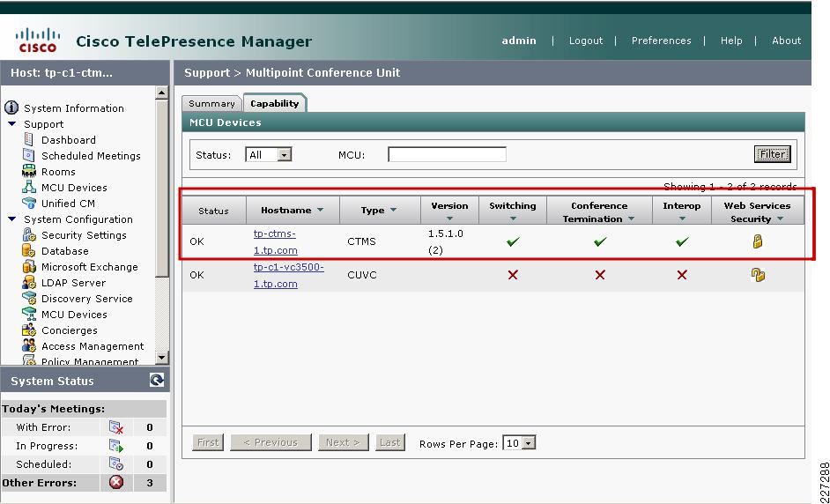Collapse the Support tree section
The height and width of the screenshot is (504, 830).
coord(12,124)
